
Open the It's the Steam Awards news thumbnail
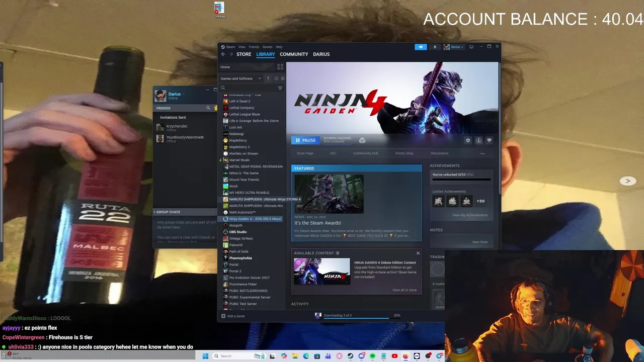[x=329, y=194]
